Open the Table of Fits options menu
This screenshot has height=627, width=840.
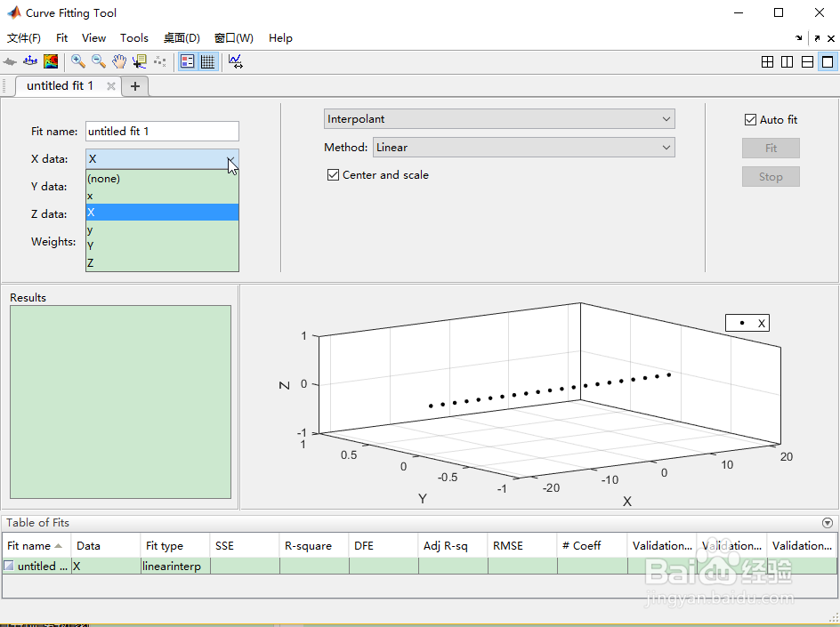[828, 523]
